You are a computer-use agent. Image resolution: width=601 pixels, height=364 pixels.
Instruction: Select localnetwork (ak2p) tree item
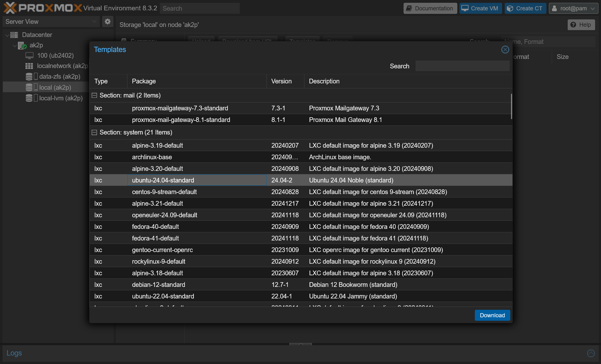[x=63, y=66]
